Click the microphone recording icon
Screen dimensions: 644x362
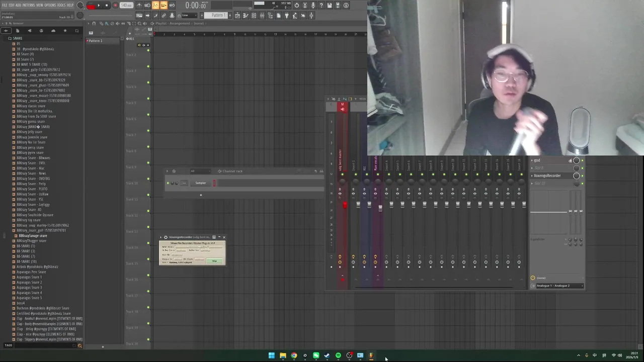click(x=313, y=6)
